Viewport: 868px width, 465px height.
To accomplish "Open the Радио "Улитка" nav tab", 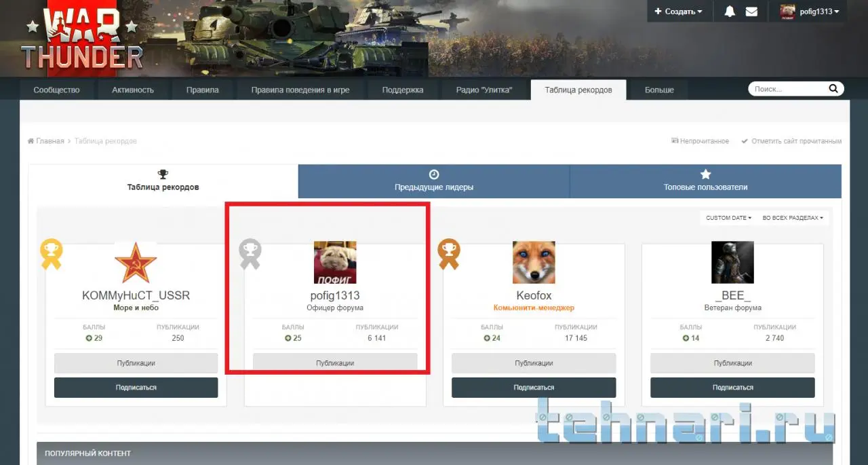I will (484, 90).
